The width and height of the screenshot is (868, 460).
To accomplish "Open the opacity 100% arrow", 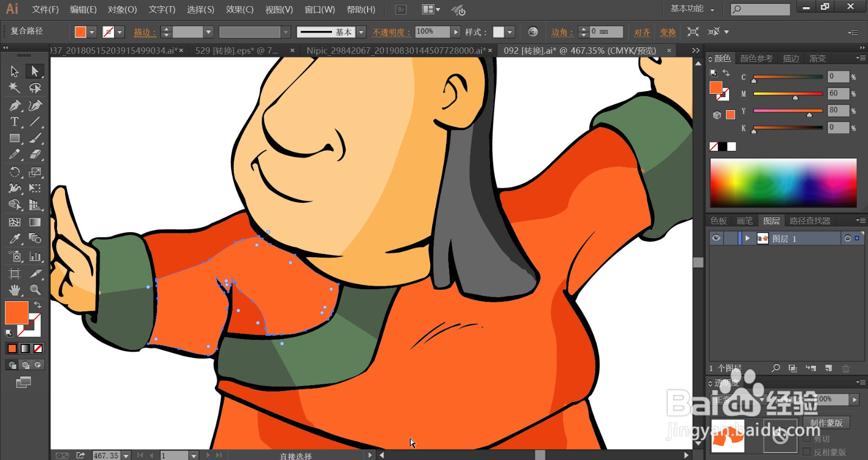I will pyautogui.click(x=456, y=32).
